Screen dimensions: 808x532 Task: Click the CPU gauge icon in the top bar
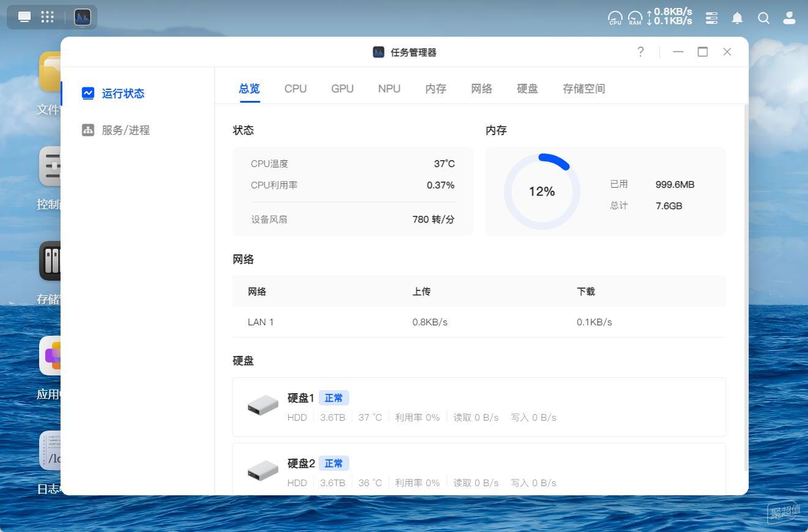pos(615,18)
